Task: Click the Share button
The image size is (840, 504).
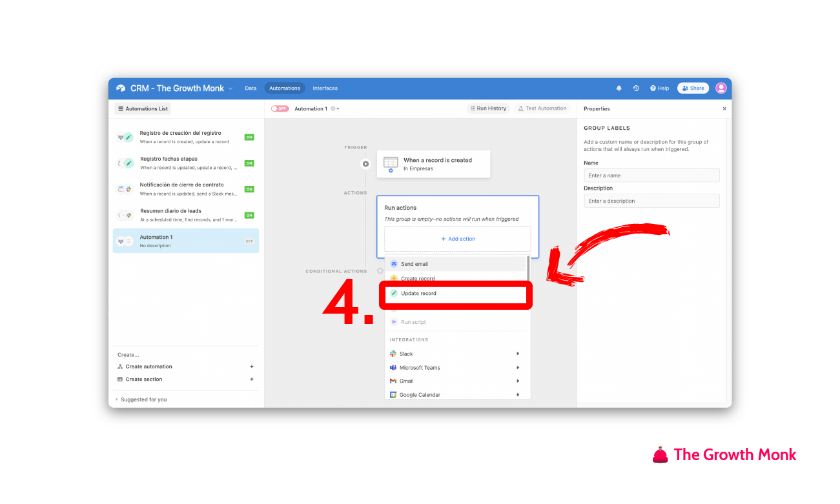Action: pos(693,88)
